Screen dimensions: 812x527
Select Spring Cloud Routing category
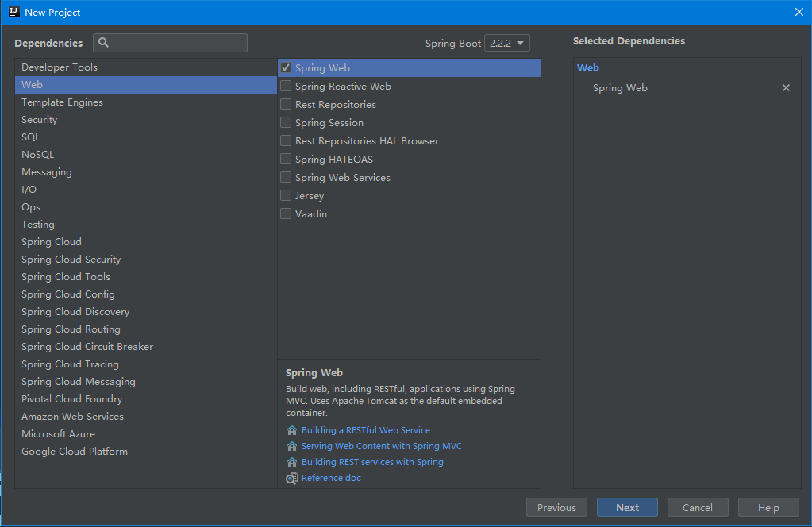(146, 329)
